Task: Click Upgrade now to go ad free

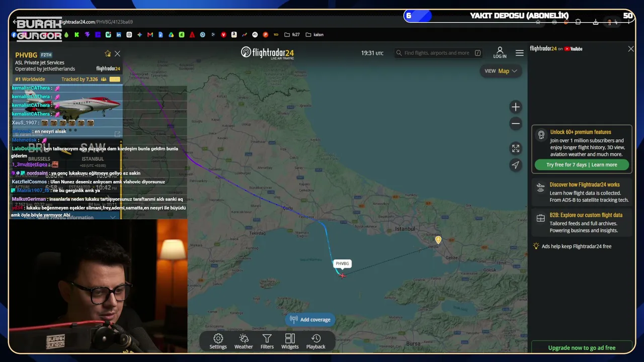Action: [582, 347]
